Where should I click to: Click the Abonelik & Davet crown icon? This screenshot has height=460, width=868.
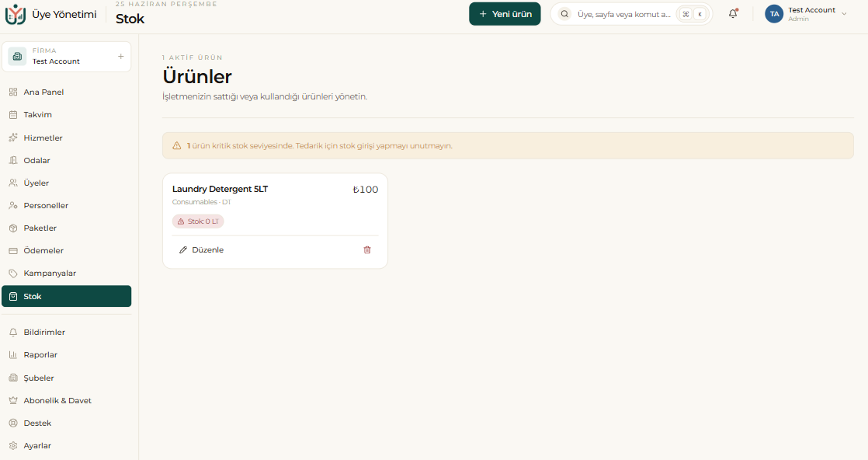13,401
